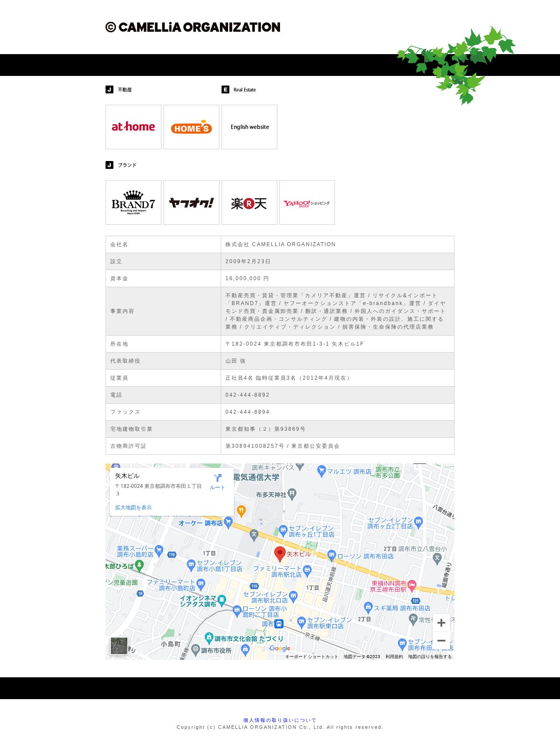Open 利用規約 map terms link
This screenshot has width=560, height=748.
(394, 656)
